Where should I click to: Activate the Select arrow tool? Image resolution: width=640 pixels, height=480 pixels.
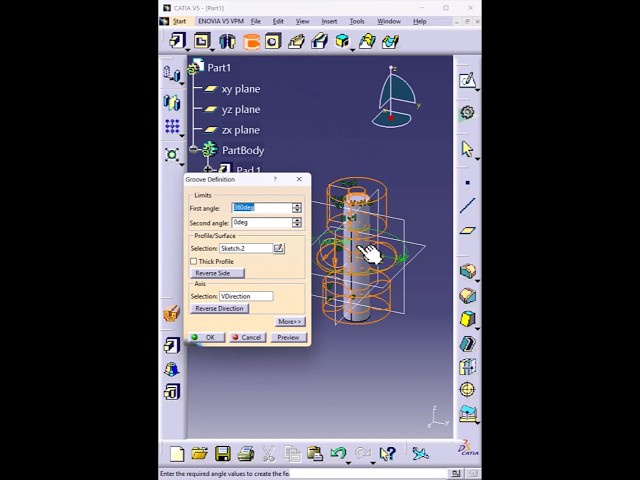(467, 149)
